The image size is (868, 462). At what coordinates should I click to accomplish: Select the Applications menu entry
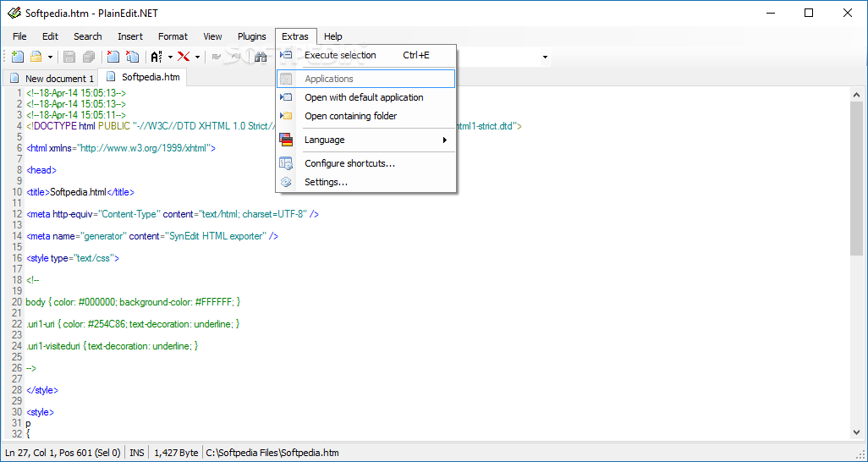click(366, 79)
